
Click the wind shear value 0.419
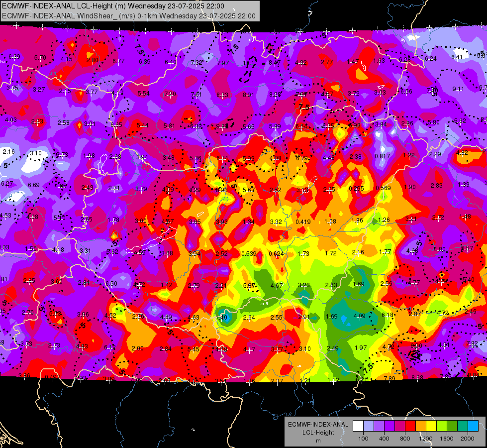click(303, 222)
